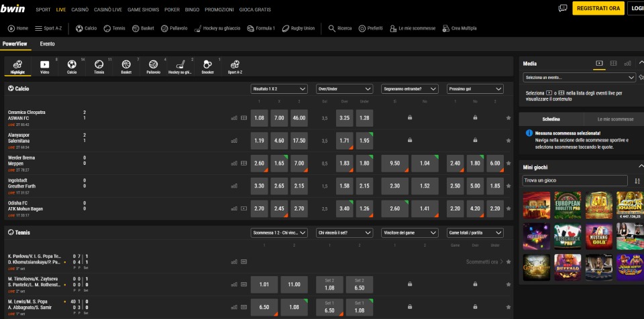
Task: Open the chat messages icon in header
Action: tap(563, 8)
